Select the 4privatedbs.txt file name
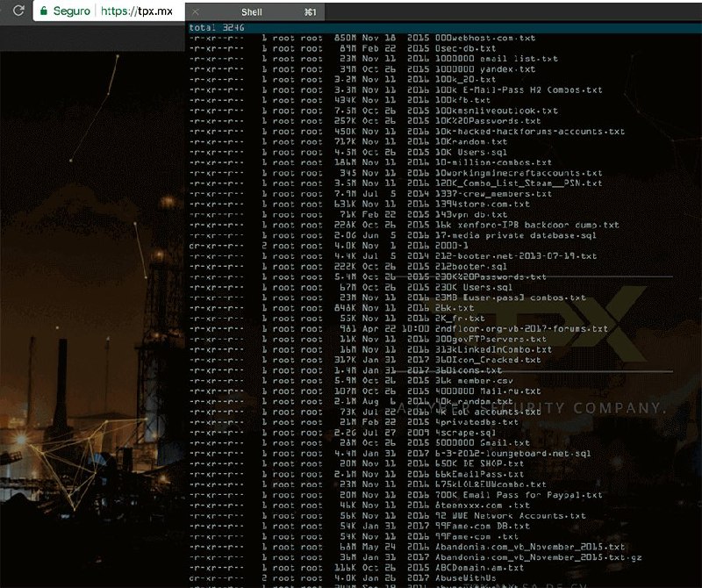This screenshot has height=588, width=702. click(476, 422)
